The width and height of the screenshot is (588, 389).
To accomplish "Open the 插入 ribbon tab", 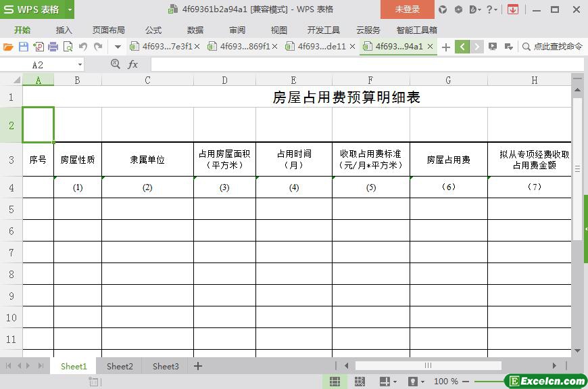I will (64, 30).
